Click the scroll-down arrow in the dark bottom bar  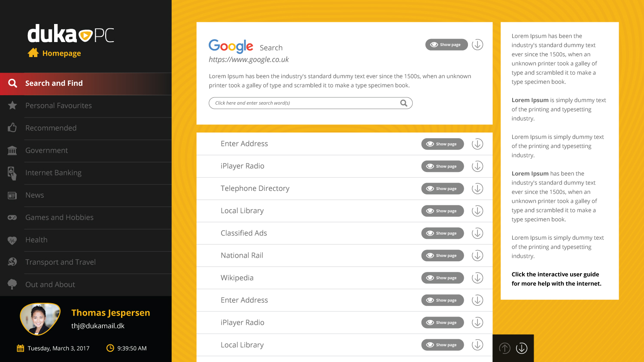pos(522,348)
